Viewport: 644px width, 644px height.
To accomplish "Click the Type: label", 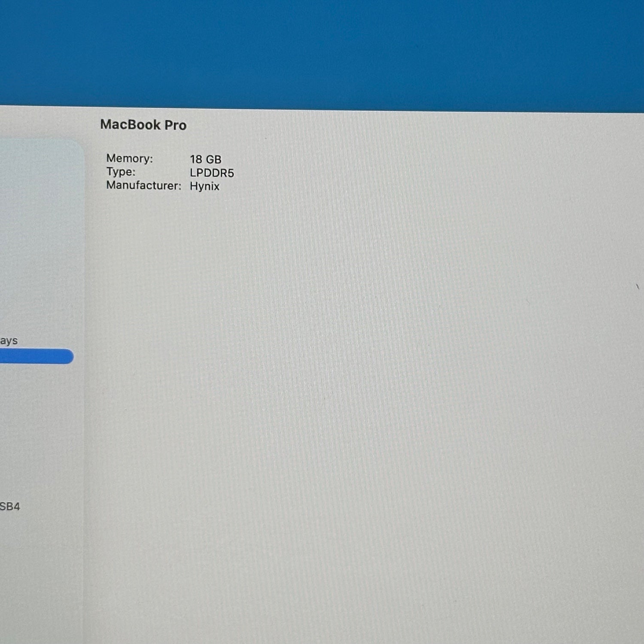I will 121,172.
